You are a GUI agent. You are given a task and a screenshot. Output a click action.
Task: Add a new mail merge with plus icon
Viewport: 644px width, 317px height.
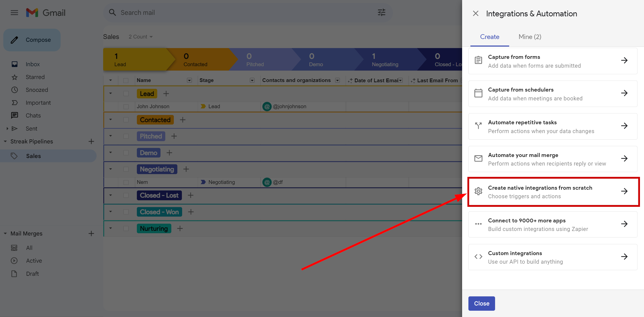point(91,233)
